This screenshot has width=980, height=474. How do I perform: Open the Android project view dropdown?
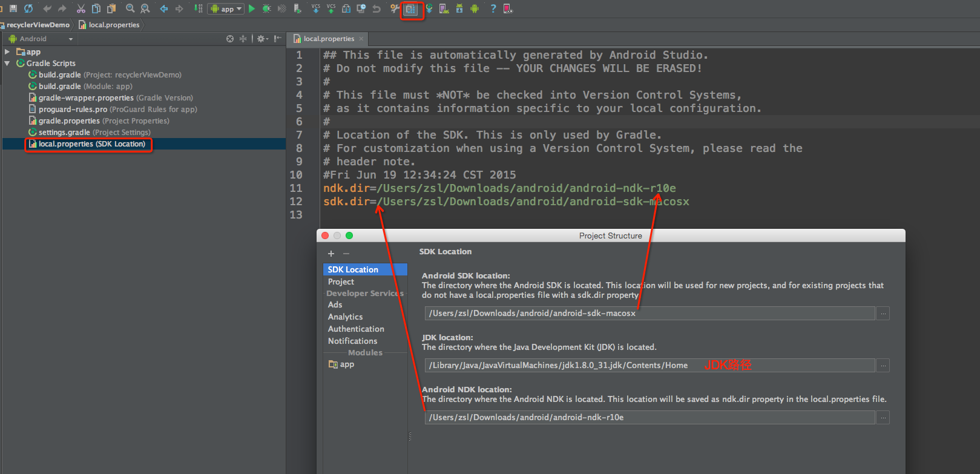pyautogui.click(x=41, y=39)
